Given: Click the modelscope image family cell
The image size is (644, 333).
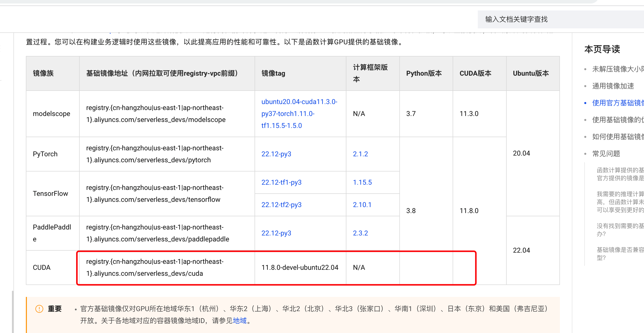Looking at the screenshot, I should pos(53,113).
